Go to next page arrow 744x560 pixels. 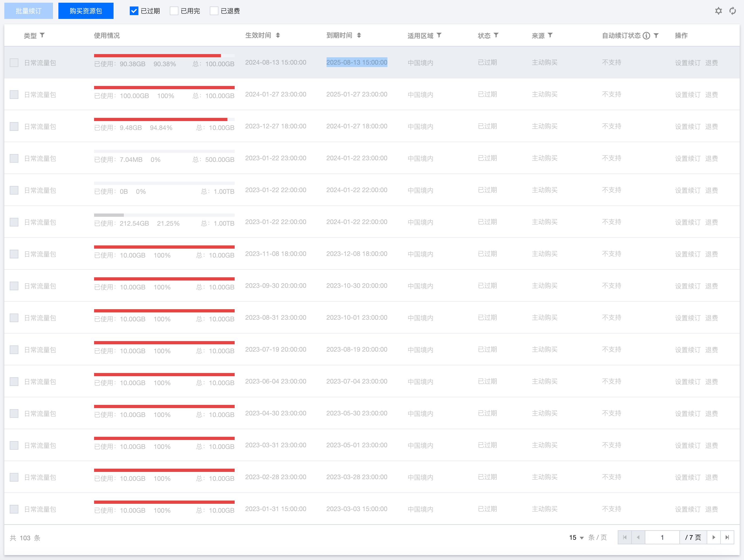pos(714,538)
